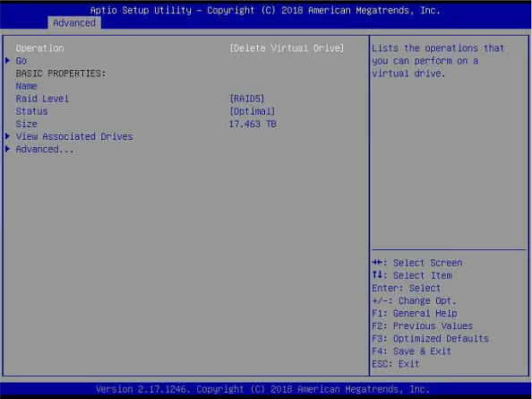Click the Version 2.17.1246 footer text
Image resolution: width=532 pixels, height=399 pixels.
coord(262,389)
